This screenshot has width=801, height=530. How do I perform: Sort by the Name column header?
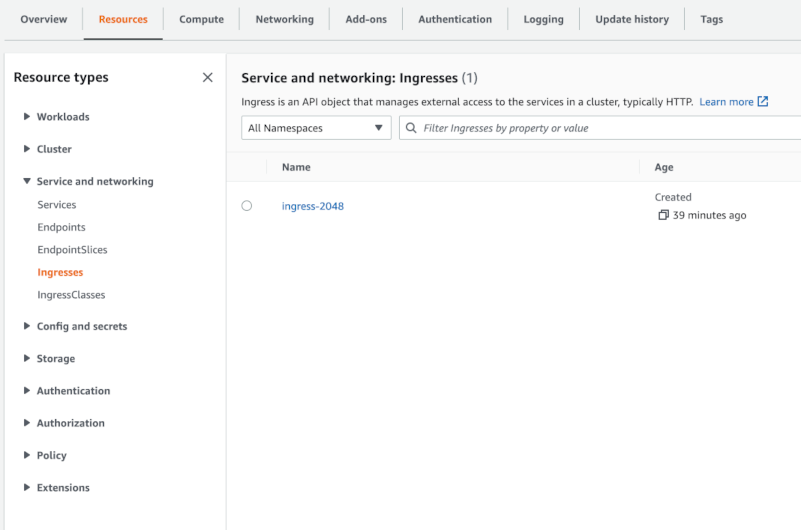click(x=296, y=167)
